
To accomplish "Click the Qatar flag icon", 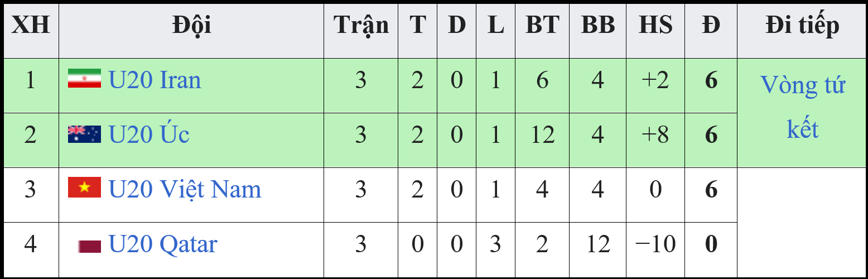I will tap(90, 247).
